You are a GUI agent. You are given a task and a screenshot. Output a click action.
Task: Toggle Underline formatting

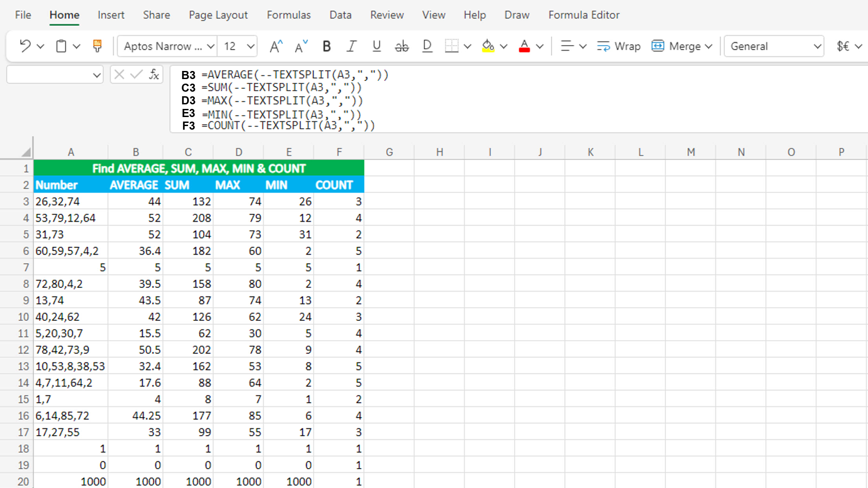[377, 46]
